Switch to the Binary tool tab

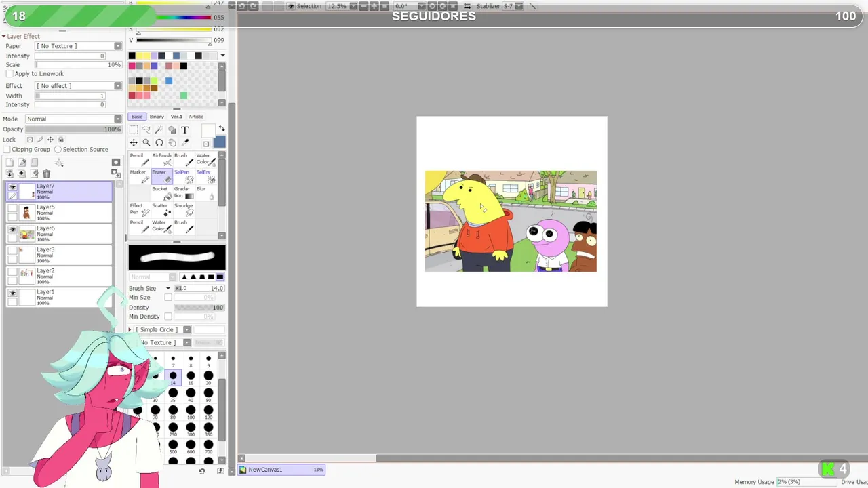157,117
